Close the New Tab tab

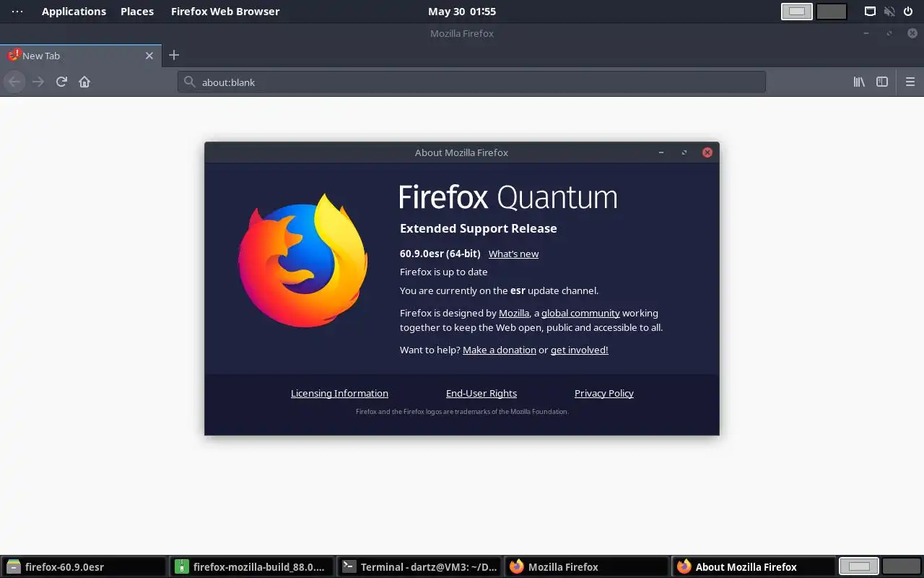pos(149,56)
